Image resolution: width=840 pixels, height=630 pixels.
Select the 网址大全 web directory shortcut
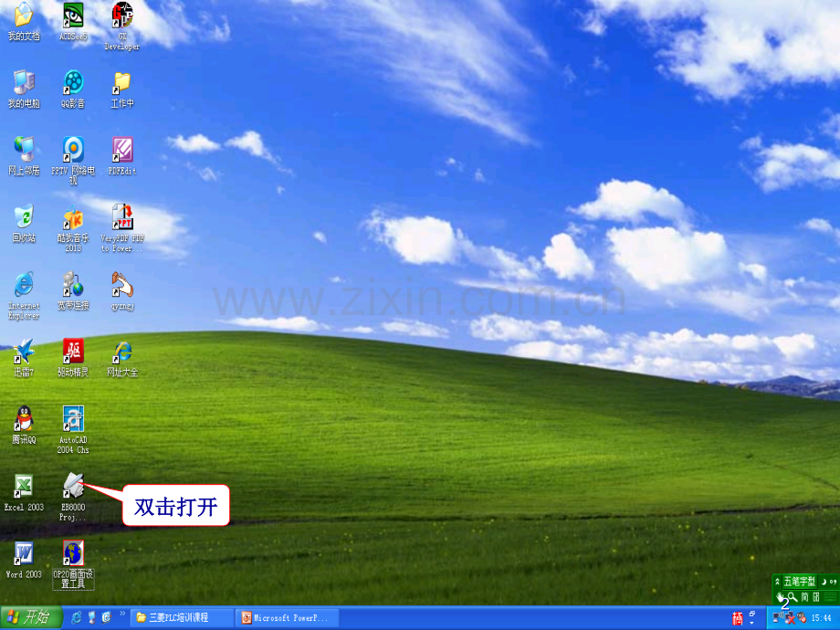coord(122,358)
